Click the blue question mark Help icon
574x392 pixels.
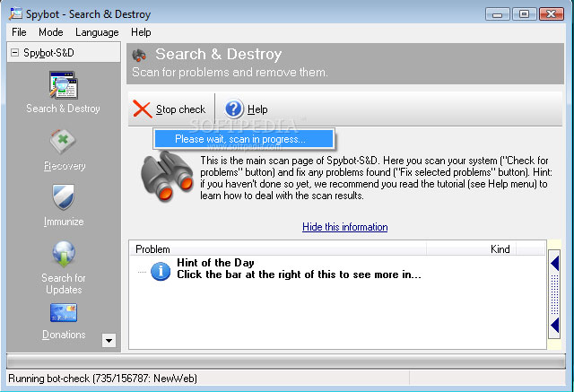point(234,109)
